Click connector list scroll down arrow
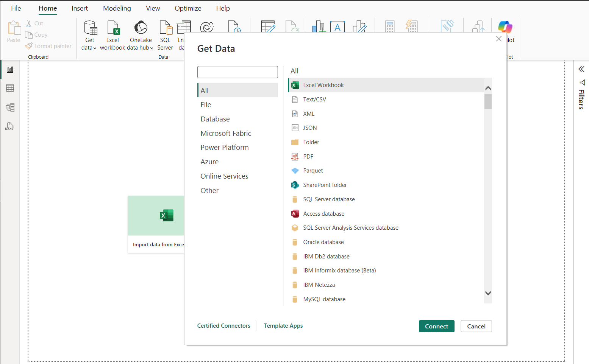 (x=488, y=293)
